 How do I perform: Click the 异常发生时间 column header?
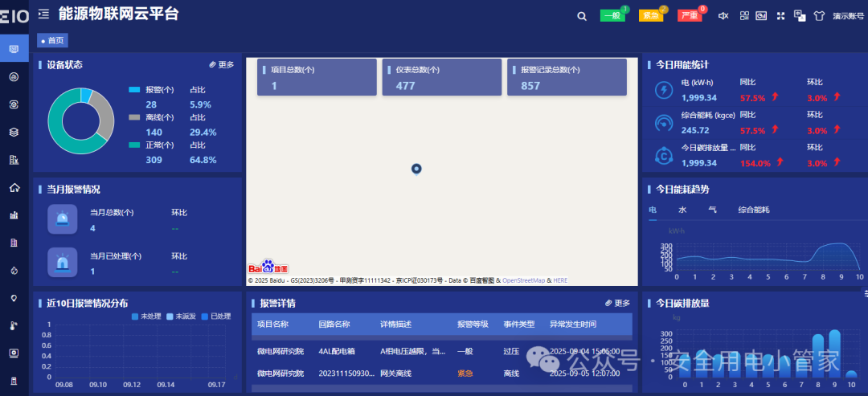[573, 324]
